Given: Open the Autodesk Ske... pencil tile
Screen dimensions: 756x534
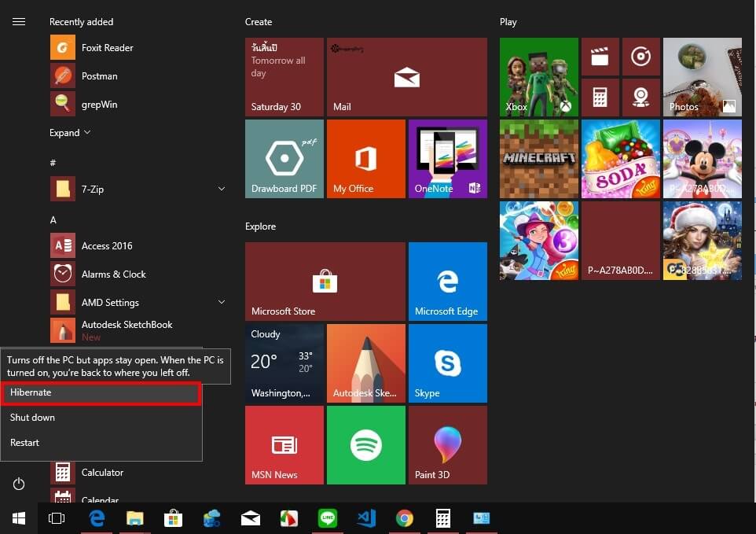Looking at the screenshot, I should coord(366,363).
